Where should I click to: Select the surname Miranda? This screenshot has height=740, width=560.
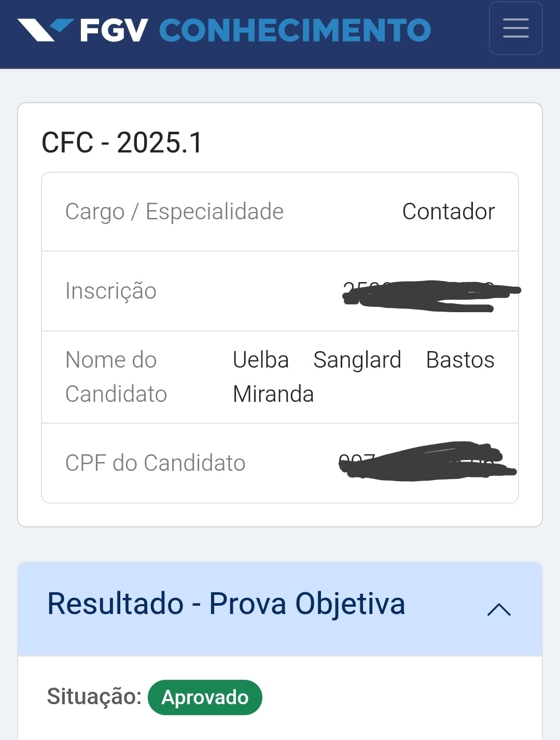pos(273,394)
